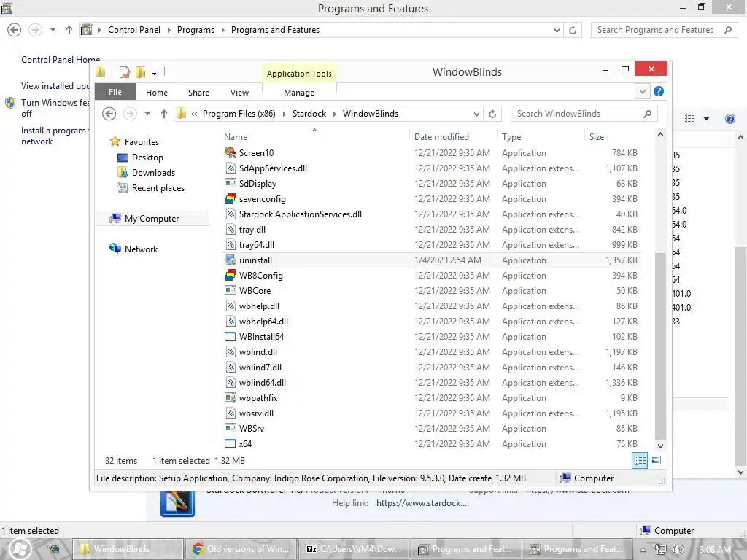The height and width of the screenshot is (560, 747).
Task: Click Windows Start button
Action: pyautogui.click(x=19, y=549)
